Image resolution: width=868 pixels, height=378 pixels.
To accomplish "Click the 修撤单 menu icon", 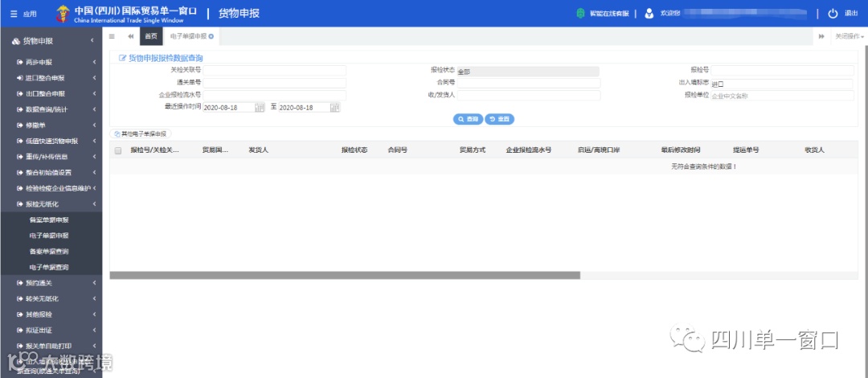I will point(20,125).
